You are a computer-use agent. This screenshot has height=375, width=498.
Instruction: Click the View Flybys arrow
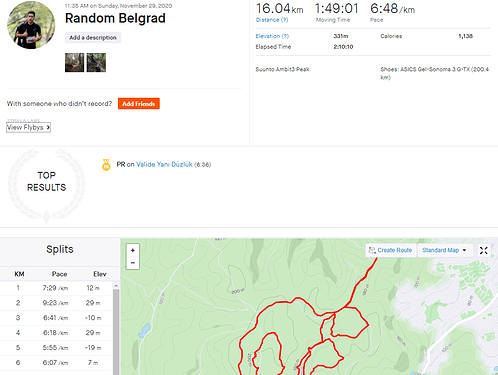pos(48,127)
